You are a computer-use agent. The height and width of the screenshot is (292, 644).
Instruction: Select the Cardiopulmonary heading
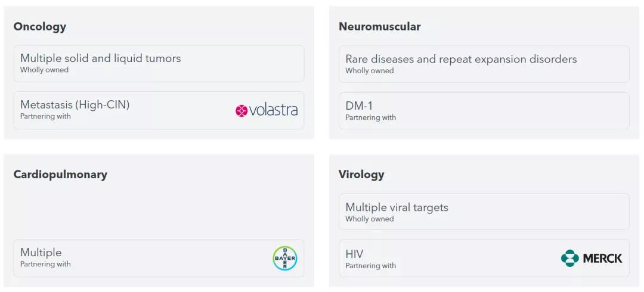point(60,175)
